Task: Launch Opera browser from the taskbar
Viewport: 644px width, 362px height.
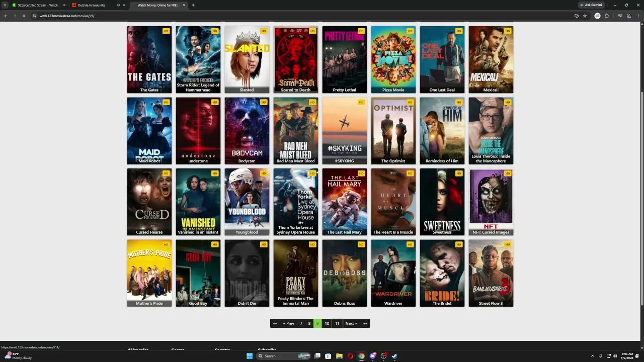Action: (x=350, y=356)
